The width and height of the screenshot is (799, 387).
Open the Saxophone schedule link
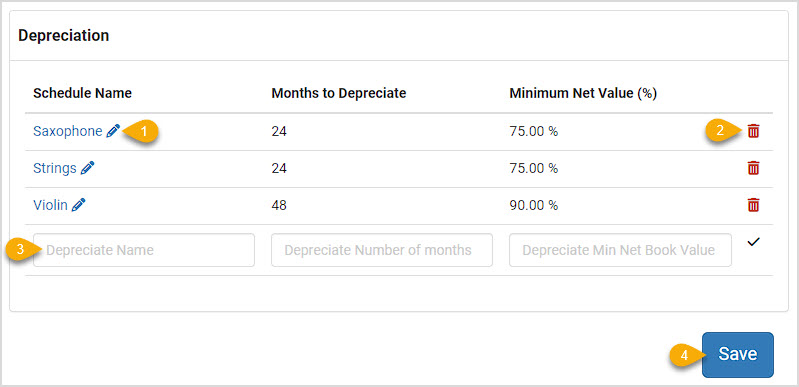tap(68, 131)
